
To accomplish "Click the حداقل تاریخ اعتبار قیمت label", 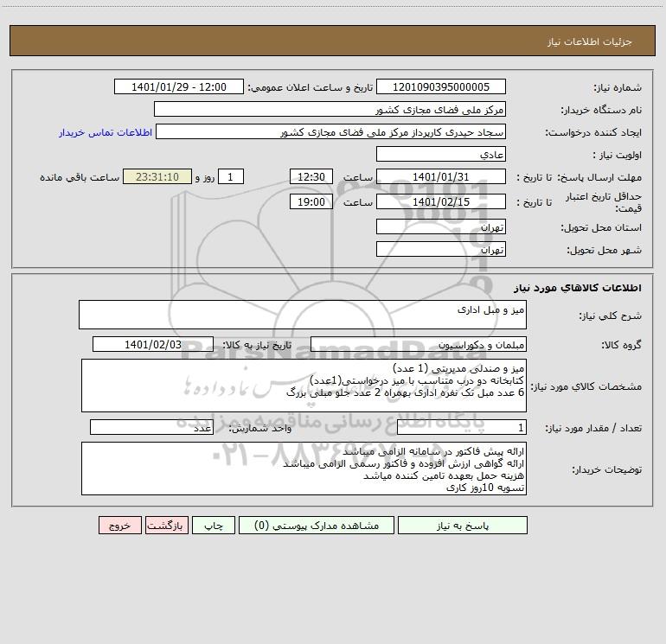I will click(604, 202).
